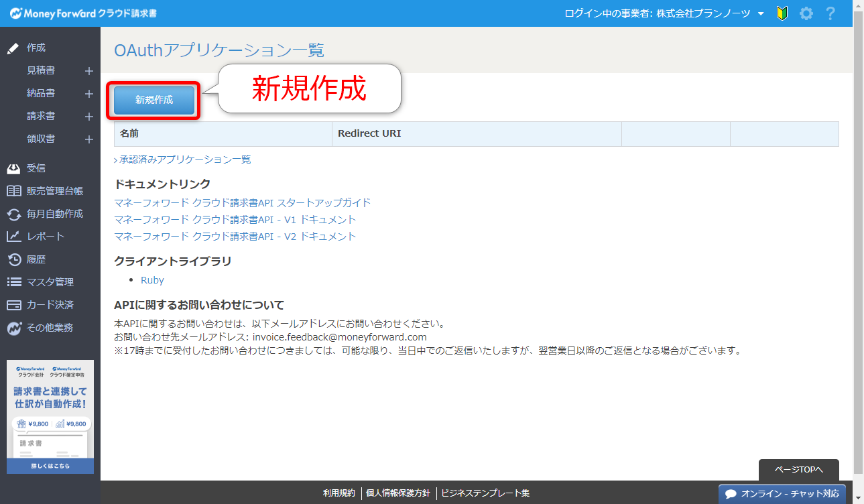Go to 毎月自動作成 in sidebar
Viewport: 864px width, 504px height.
pyautogui.click(x=55, y=214)
